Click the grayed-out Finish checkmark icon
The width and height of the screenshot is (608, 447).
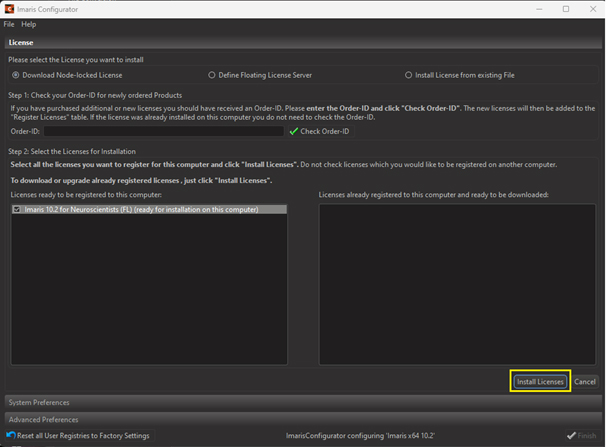(x=570, y=436)
